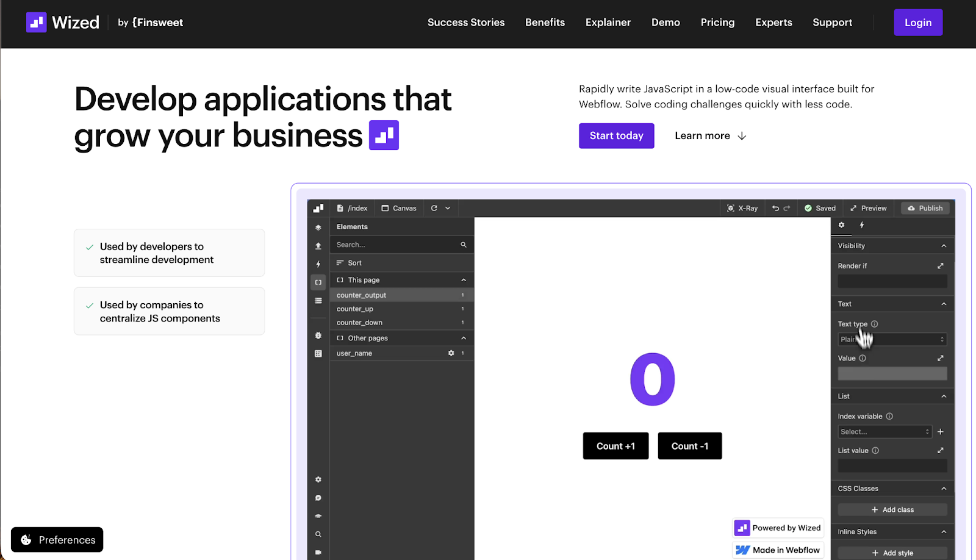Click the refresh icon in the editor toolbar

434,208
